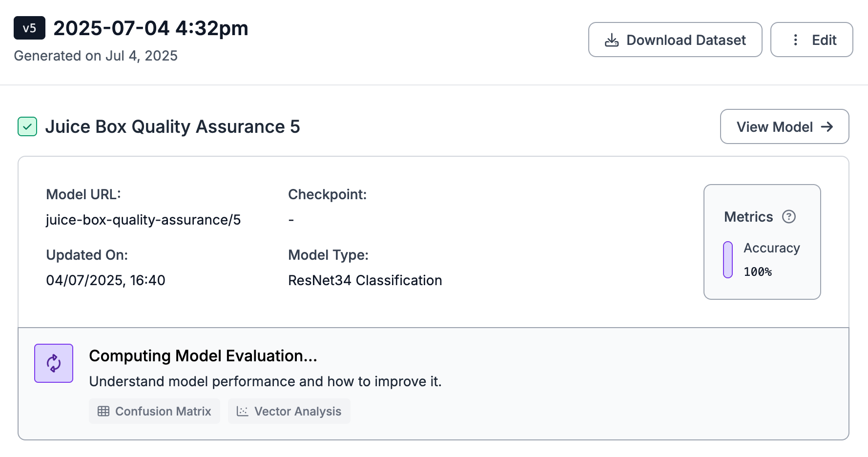Click the Juice Box Quality Assurance 5 title
The width and height of the screenshot is (868, 457).
coord(172,127)
